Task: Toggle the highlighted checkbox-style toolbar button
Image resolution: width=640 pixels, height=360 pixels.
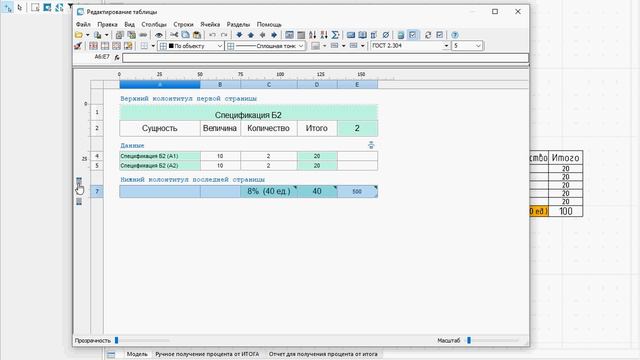Action: (413, 35)
